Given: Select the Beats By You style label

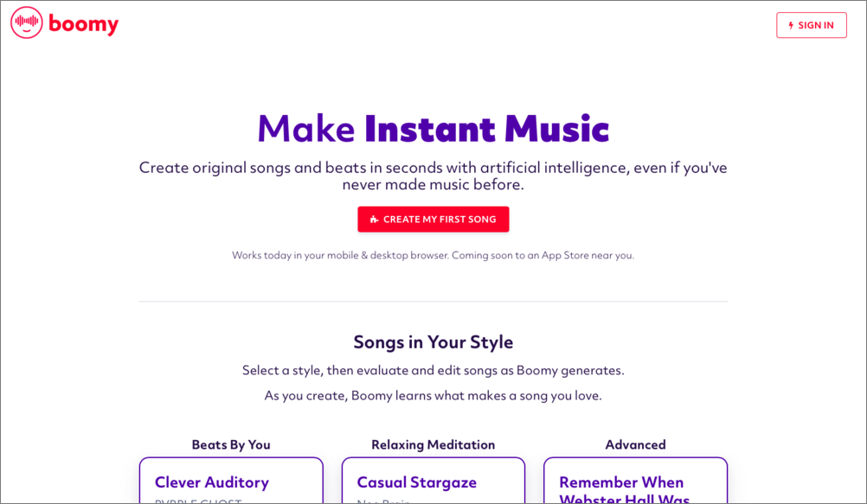Looking at the screenshot, I should pos(231,444).
